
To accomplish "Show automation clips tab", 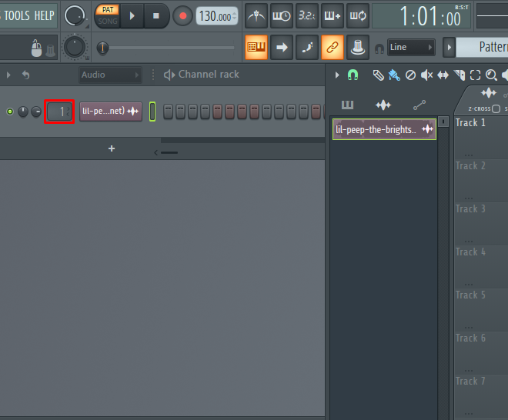I will [x=419, y=105].
